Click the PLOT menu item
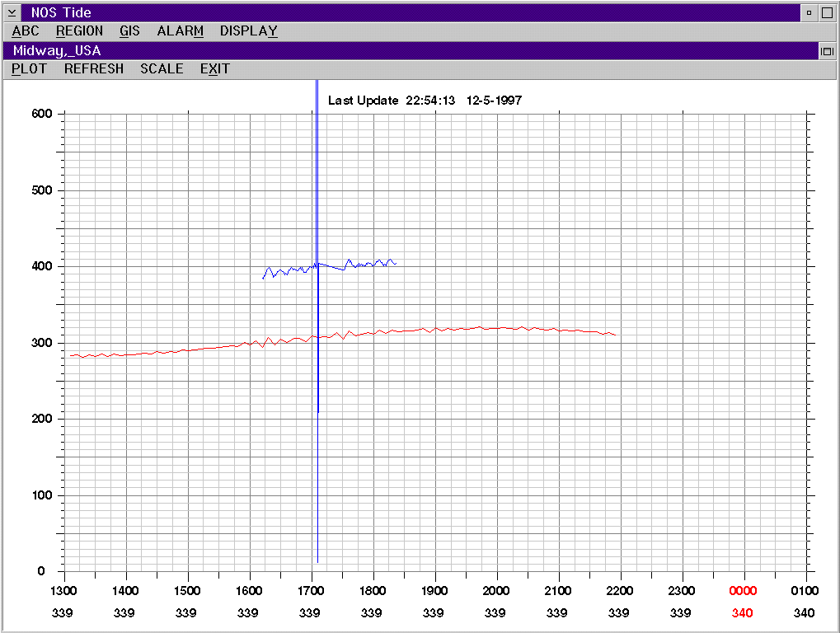The width and height of the screenshot is (840, 633). [29, 69]
